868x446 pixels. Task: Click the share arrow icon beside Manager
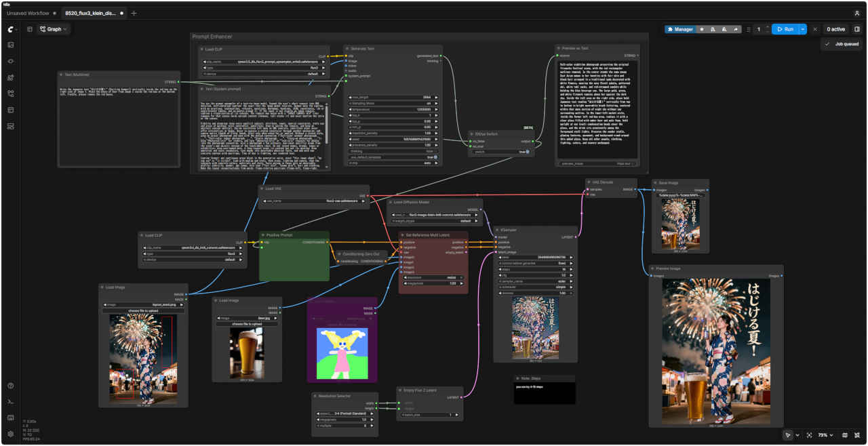(x=736, y=29)
